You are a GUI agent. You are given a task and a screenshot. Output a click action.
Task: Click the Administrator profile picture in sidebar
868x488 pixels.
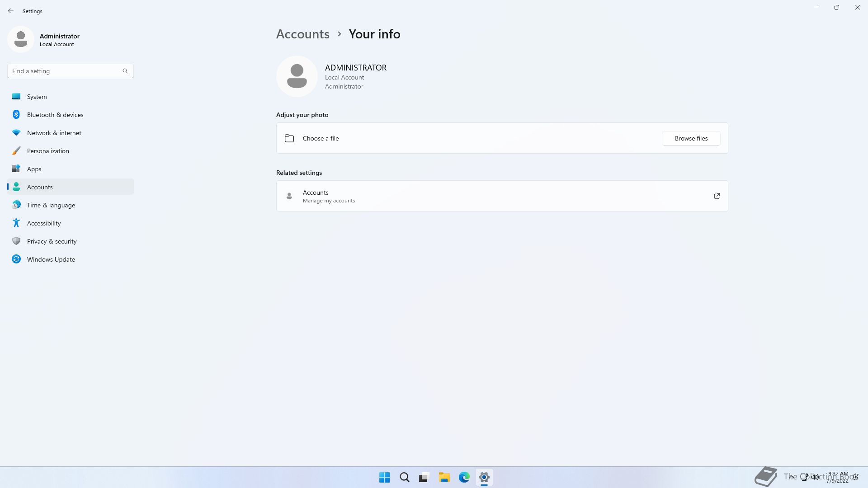(21, 39)
